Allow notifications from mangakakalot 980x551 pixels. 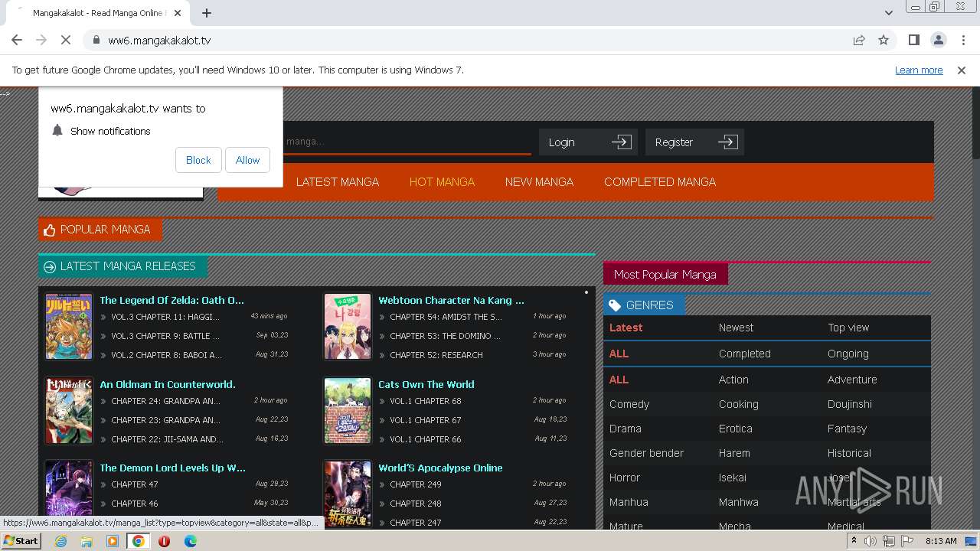(247, 160)
